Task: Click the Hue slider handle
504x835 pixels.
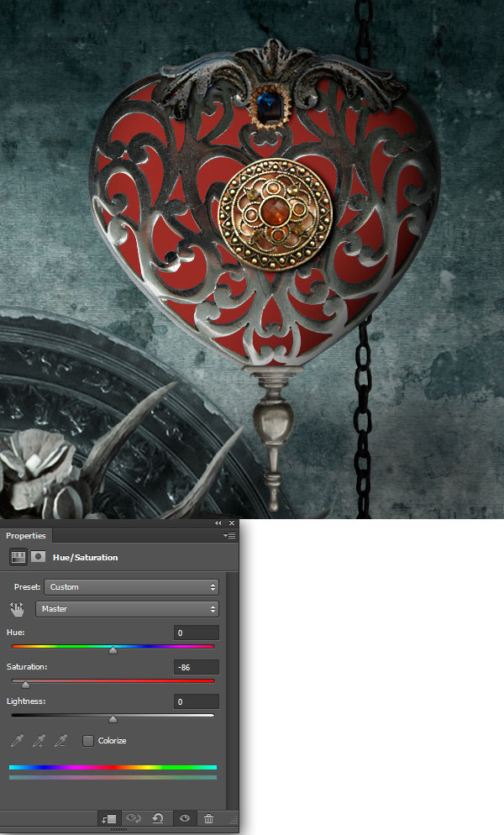Action: point(113,650)
